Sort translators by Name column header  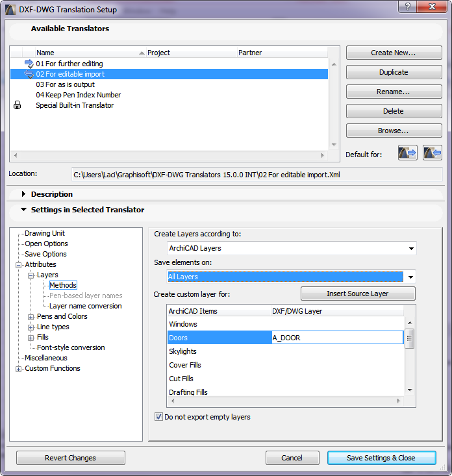(x=90, y=53)
